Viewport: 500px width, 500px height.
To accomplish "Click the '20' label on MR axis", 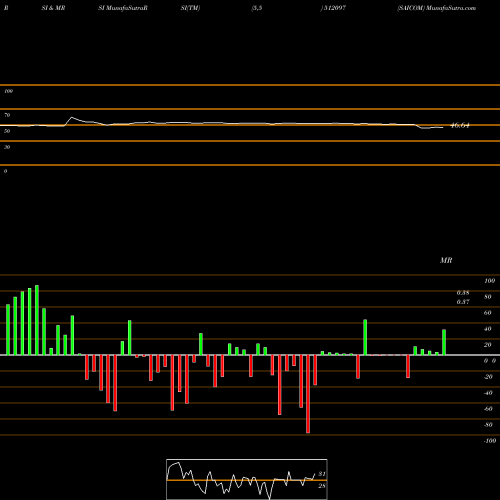I will pyautogui.click(x=488, y=345).
